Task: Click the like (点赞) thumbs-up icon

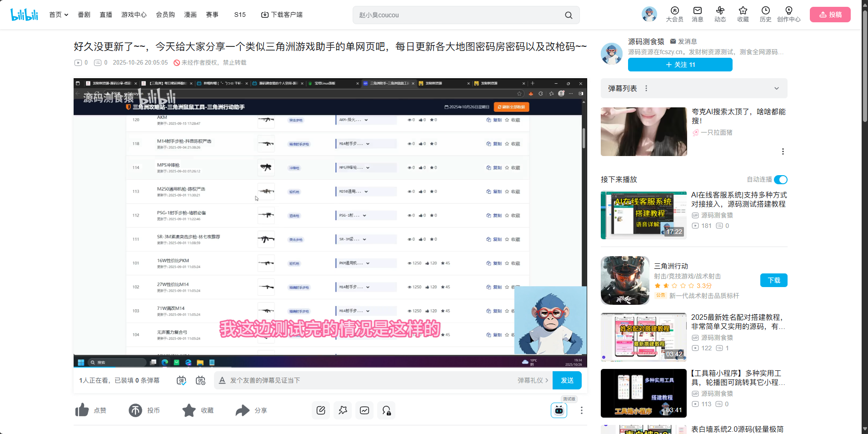Action: coord(82,410)
